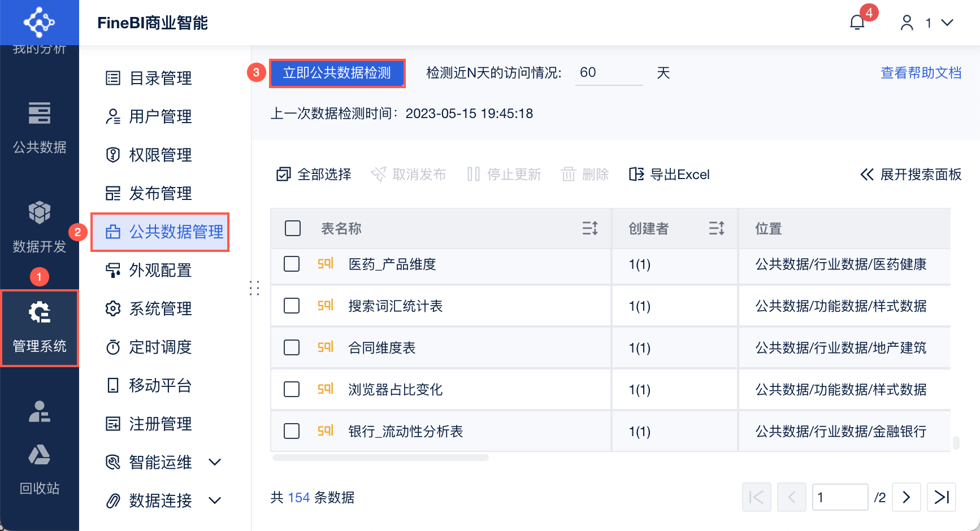Click the 公共数据 sidebar icon

[40, 113]
